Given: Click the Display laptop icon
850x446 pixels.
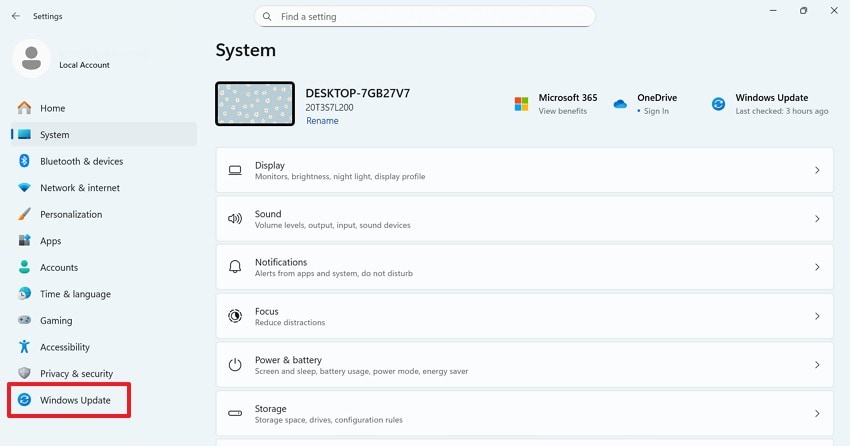Looking at the screenshot, I should 235,170.
